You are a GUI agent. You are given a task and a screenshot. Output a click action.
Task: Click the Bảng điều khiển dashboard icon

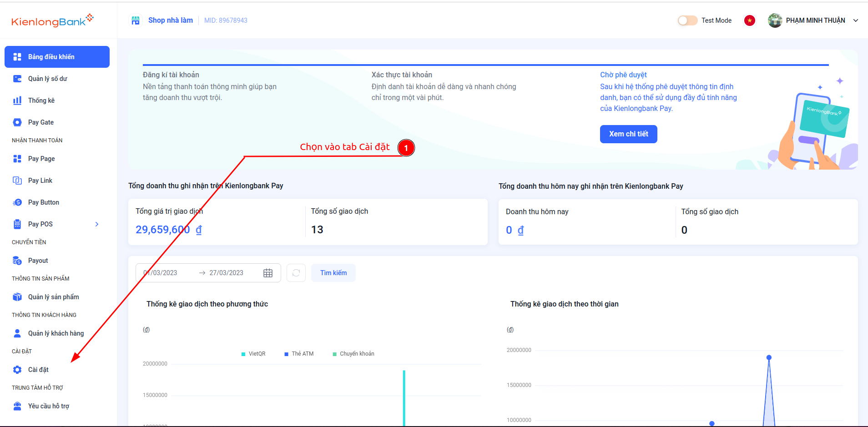tap(17, 57)
